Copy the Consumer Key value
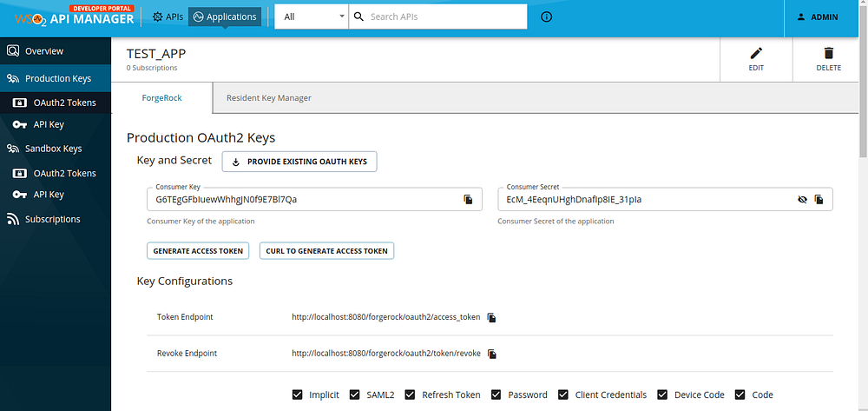The width and height of the screenshot is (868, 411). (x=469, y=199)
